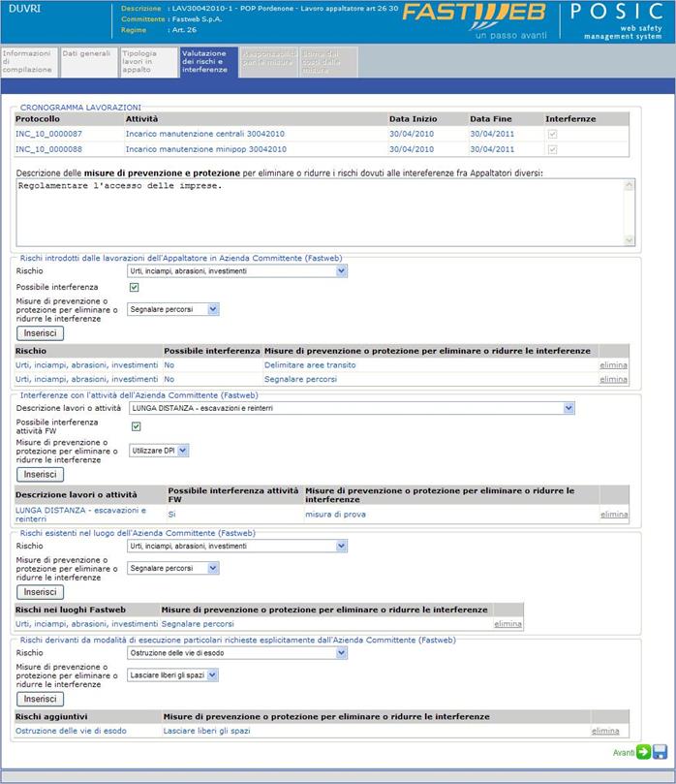Open Segnalare percorsi dropdown in Rischi introdotti
This screenshot has height=784, width=676.
tap(172, 309)
